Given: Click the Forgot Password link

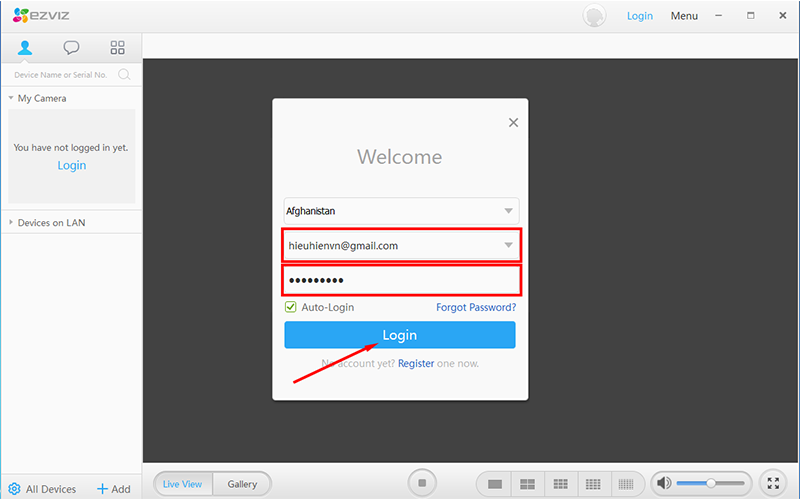Looking at the screenshot, I should [x=476, y=307].
